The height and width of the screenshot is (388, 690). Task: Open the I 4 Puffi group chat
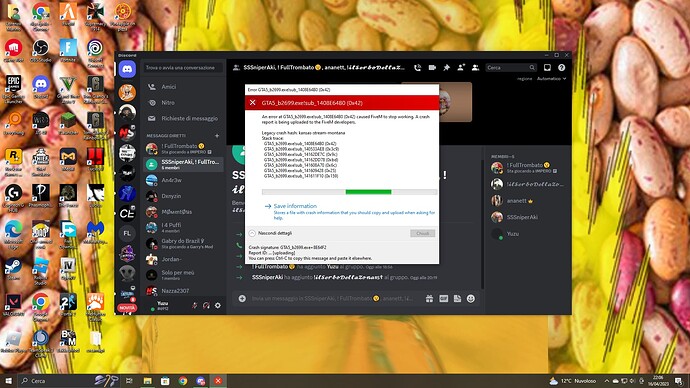(184, 227)
